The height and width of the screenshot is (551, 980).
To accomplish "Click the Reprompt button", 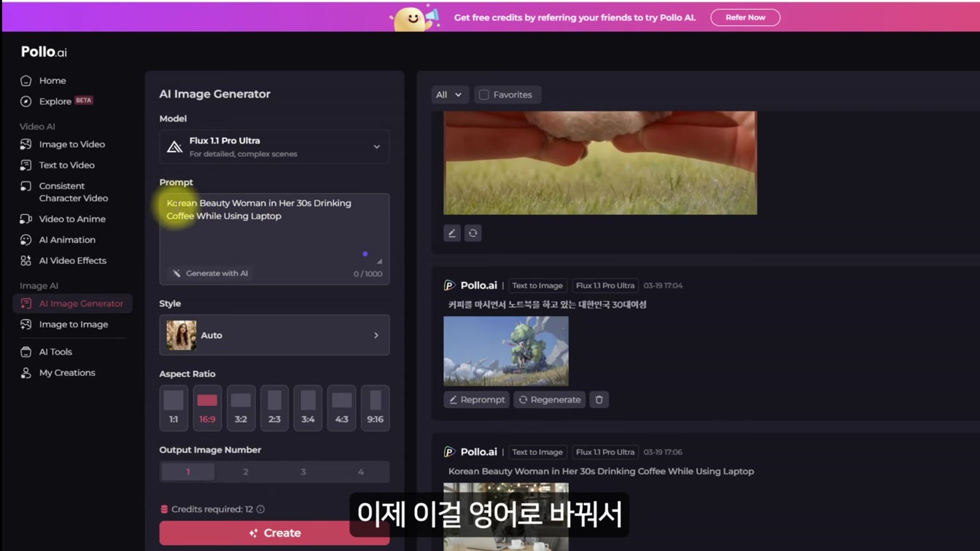I will [x=477, y=399].
